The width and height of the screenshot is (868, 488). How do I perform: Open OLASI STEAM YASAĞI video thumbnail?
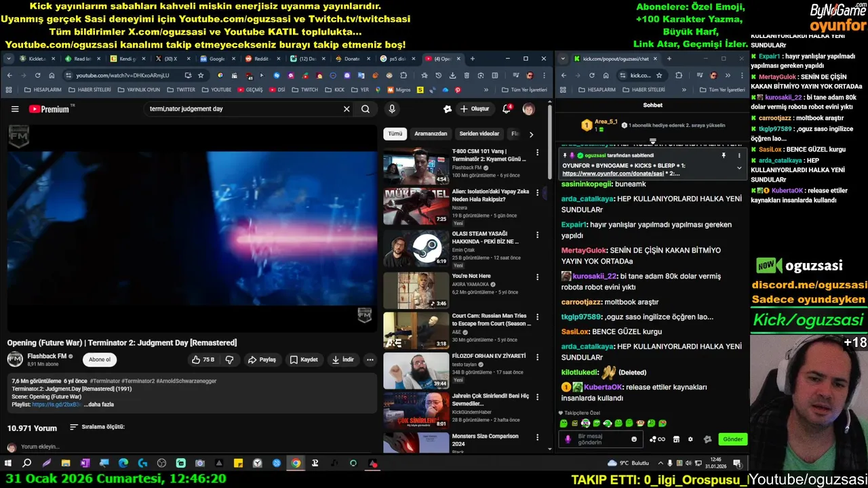click(x=416, y=249)
